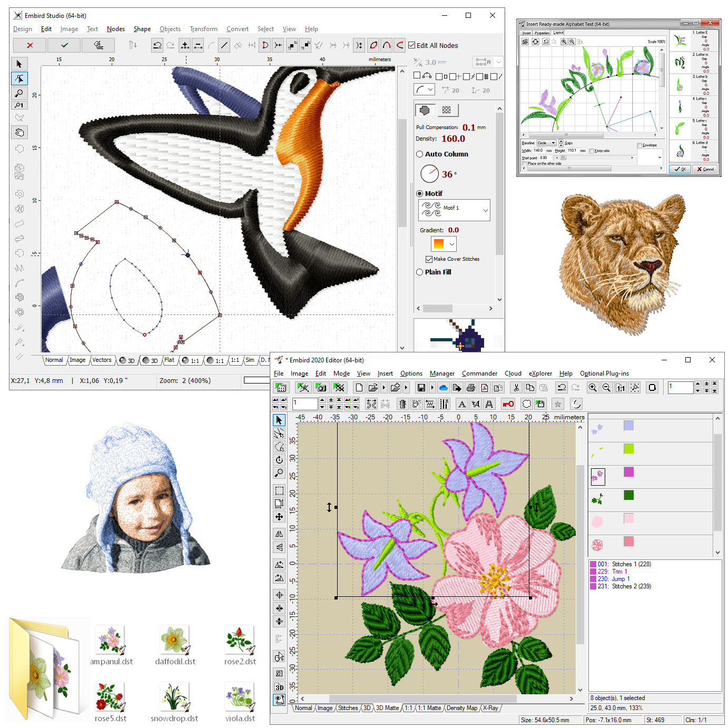Viewport: 728px width, 728px height.
Task: Switch to the X-Ray tab in the Editor
Action: 490,708
